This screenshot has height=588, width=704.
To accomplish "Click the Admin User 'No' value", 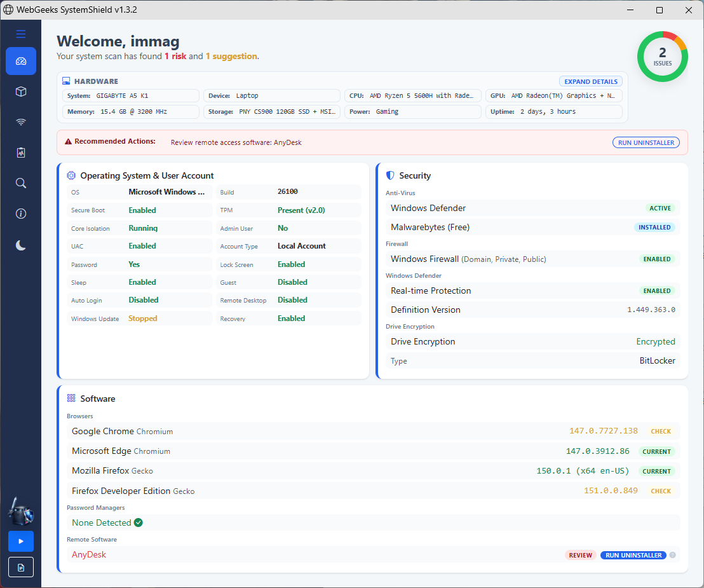I will [x=283, y=228].
